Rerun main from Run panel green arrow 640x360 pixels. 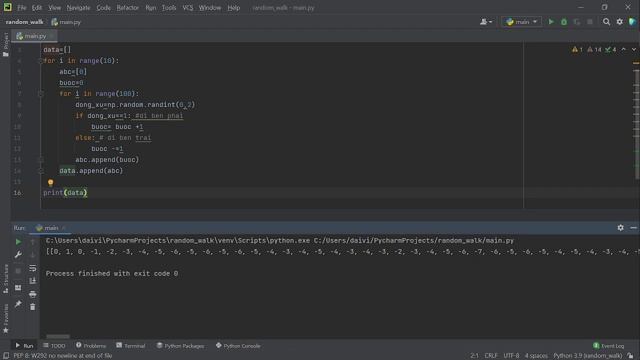pos(18,242)
